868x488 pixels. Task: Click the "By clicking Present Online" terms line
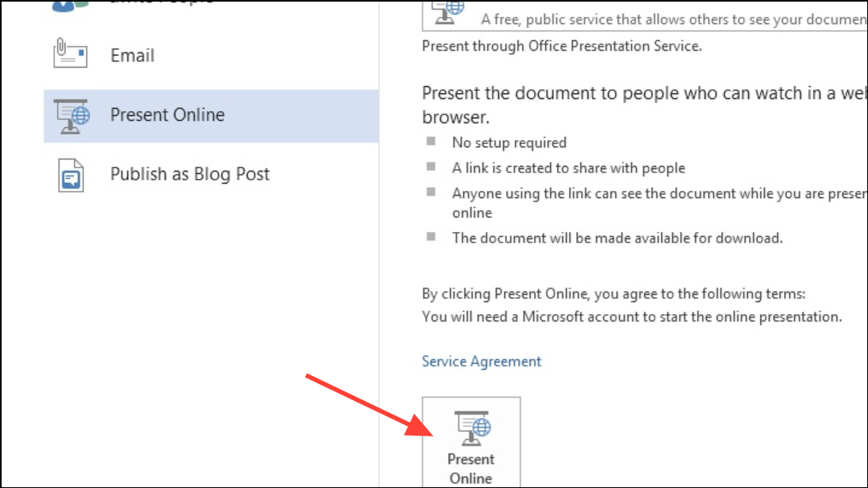tap(613, 294)
